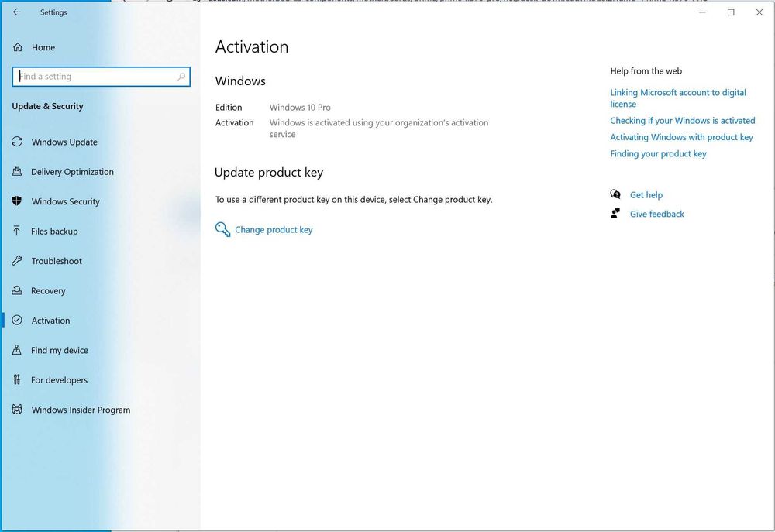Select Activation in the sidebar

click(x=50, y=321)
